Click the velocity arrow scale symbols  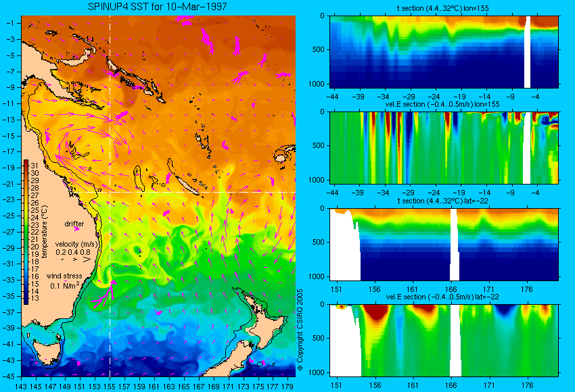(x=76, y=260)
